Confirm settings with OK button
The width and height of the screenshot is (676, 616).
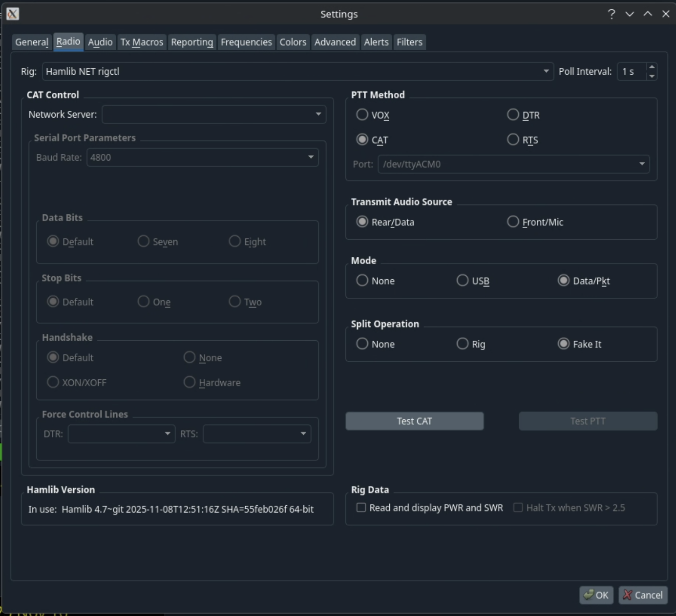coord(596,595)
